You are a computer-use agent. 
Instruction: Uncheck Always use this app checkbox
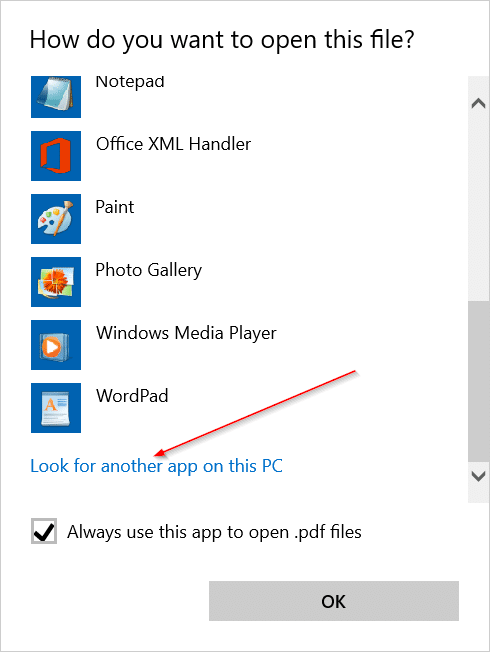[44, 531]
